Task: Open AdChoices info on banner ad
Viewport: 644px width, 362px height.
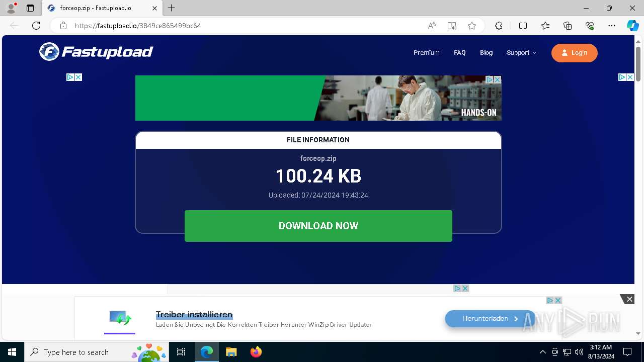Action: (x=489, y=79)
